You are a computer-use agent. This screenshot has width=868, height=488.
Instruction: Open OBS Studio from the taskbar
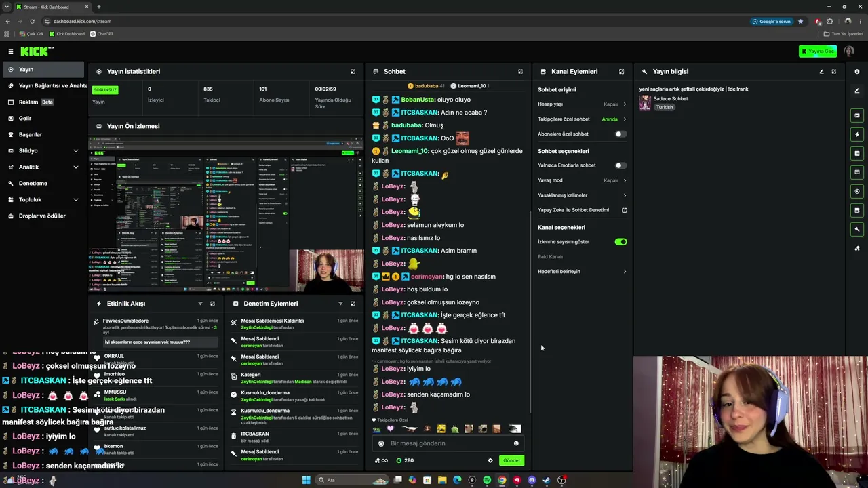coord(561,480)
